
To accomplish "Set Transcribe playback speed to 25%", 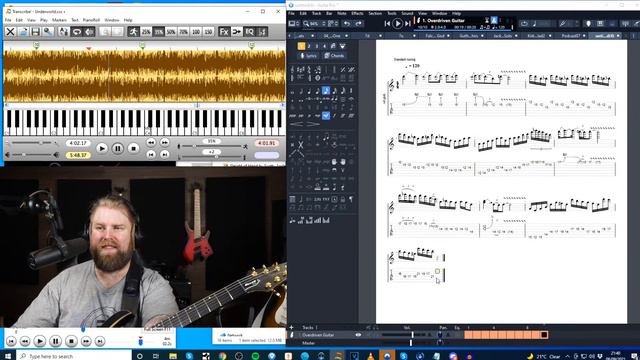I will [x=146, y=31].
